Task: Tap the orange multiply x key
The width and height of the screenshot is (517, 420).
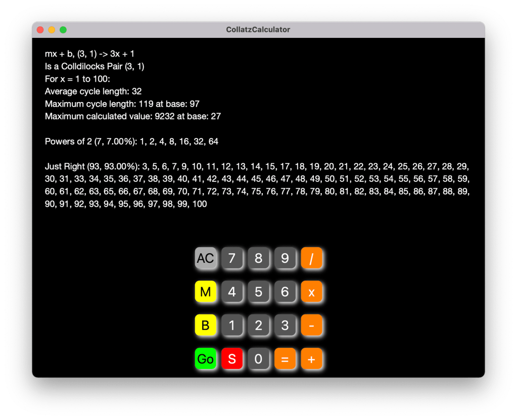Action: 311,292
